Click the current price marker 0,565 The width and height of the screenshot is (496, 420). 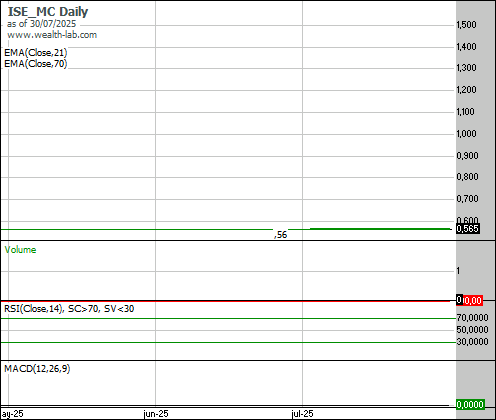pos(468,229)
